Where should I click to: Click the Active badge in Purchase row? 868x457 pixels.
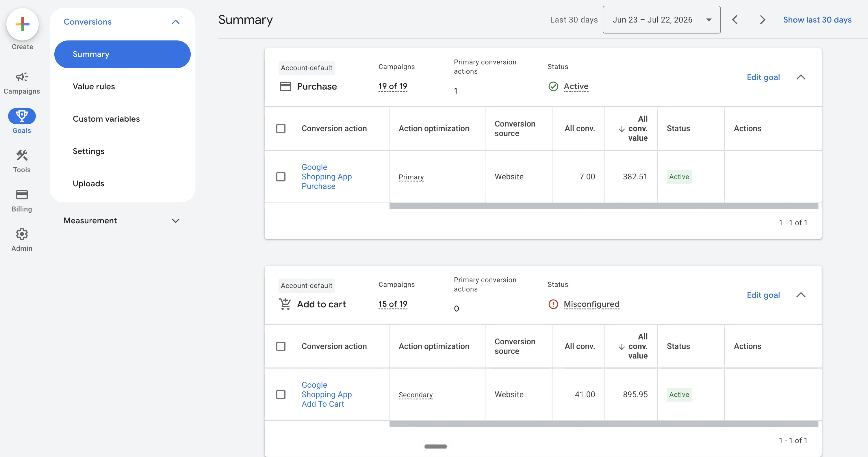[x=679, y=177]
